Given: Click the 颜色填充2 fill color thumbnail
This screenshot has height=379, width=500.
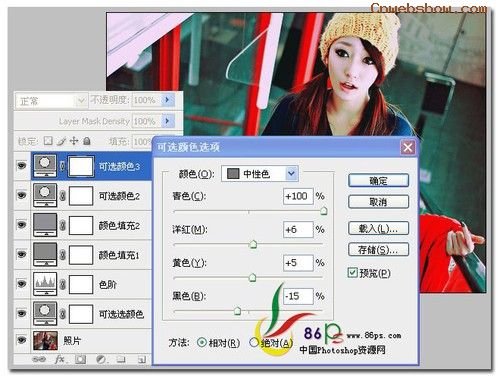Looking at the screenshot, I should click(45, 225).
